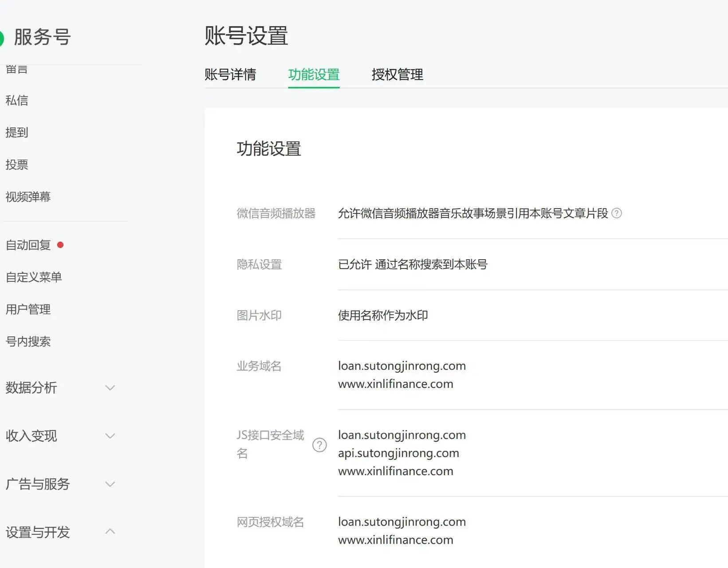Click the red notification dot on 自动回复
Image resolution: width=728 pixels, height=568 pixels.
pos(60,244)
